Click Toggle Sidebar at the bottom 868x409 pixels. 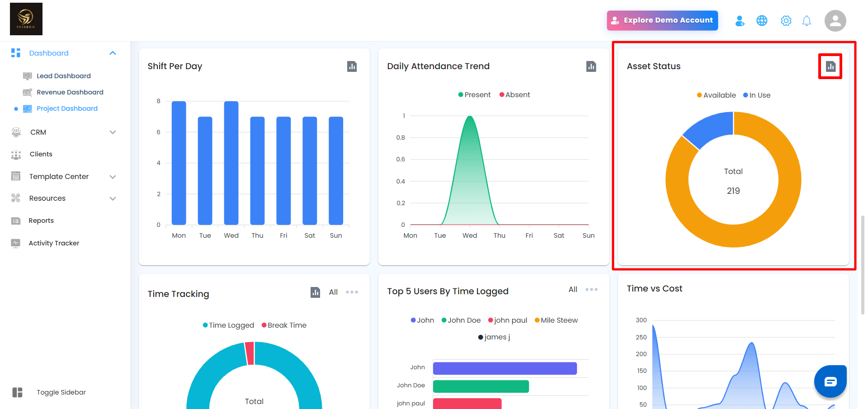[x=61, y=392]
